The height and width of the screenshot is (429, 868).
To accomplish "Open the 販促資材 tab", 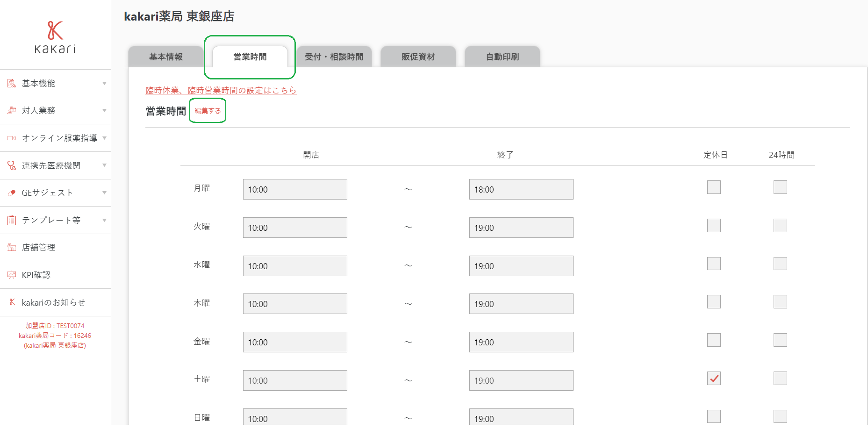I will [418, 57].
